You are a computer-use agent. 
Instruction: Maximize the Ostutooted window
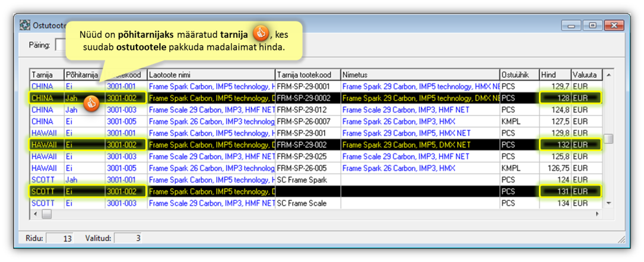(x=593, y=25)
